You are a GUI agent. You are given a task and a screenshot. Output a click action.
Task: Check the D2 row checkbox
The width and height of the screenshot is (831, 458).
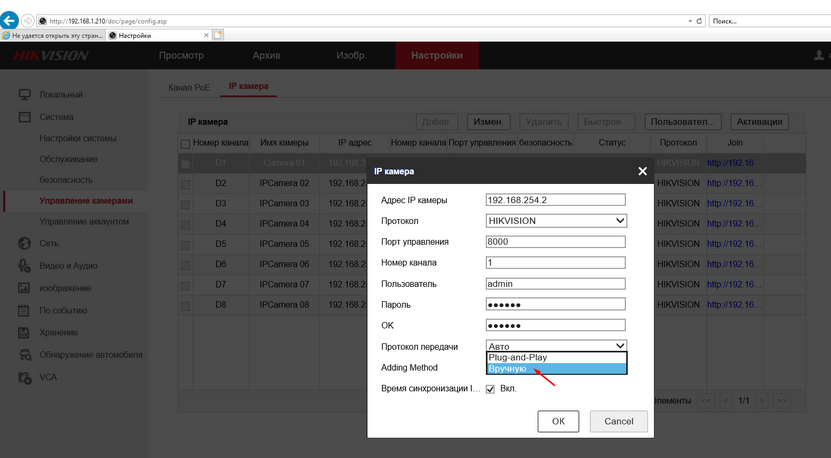[185, 184]
